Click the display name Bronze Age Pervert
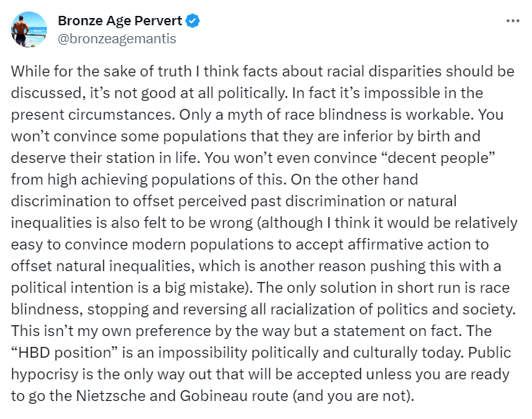Viewport: 532px width, 419px height. 120,21
